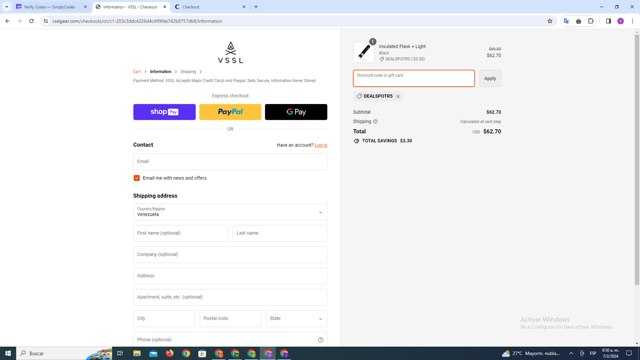Click the Insulated Flask product thumbnail
This screenshot has width=640, height=360.
(x=364, y=52)
